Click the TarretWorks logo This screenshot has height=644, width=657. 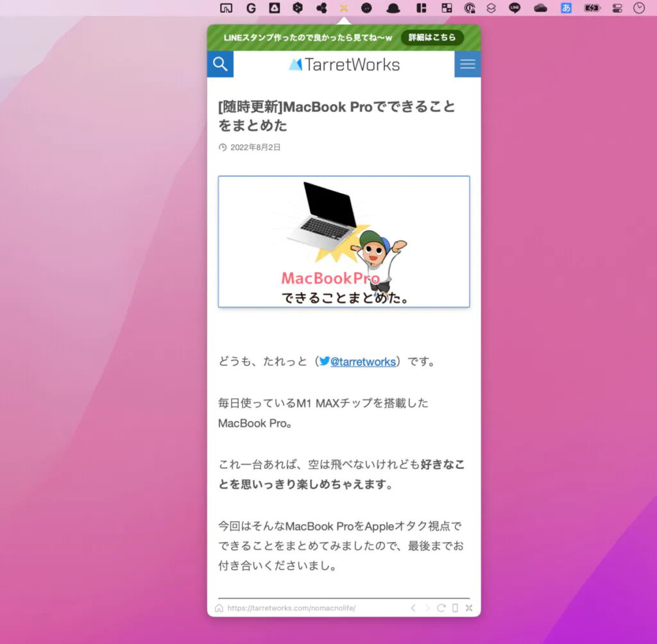(344, 65)
